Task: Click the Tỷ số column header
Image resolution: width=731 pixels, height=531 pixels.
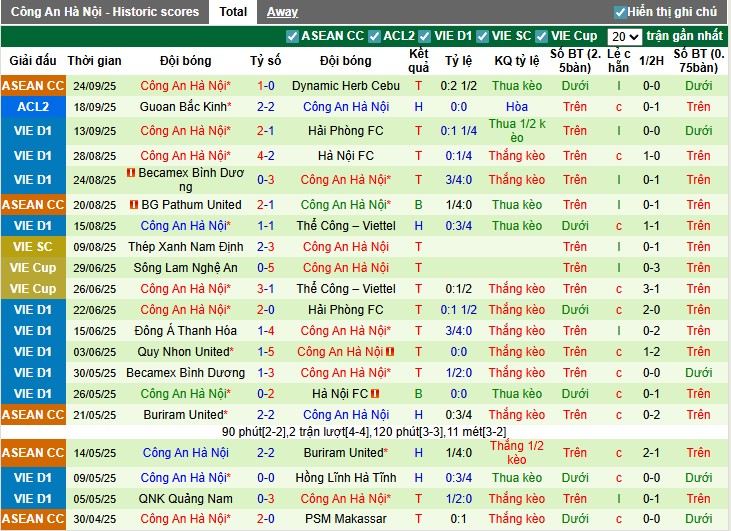Action: pos(265,61)
